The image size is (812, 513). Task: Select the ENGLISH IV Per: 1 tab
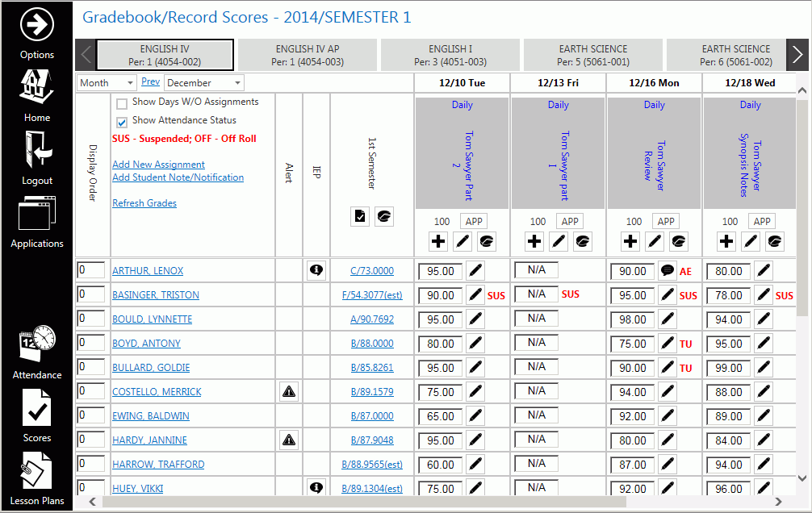pyautogui.click(x=165, y=55)
